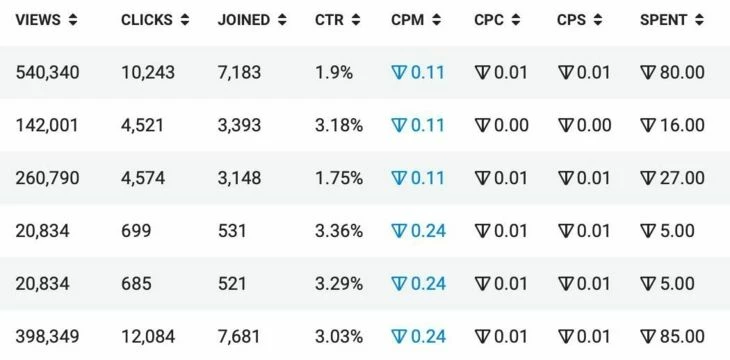Click CPM 0.24 in the 685 clicks row
Image resolution: width=730 pixels, height=360 pixels.
(418, 283)
